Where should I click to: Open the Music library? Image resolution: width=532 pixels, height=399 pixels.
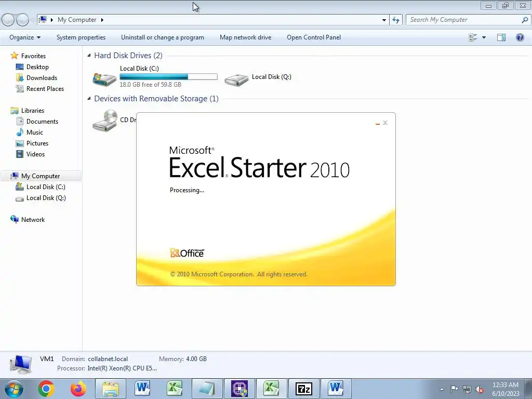35,132
